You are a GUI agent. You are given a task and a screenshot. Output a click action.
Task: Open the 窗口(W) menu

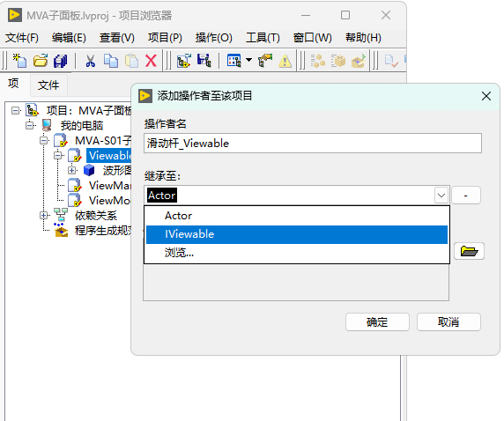tap(313, 38)
